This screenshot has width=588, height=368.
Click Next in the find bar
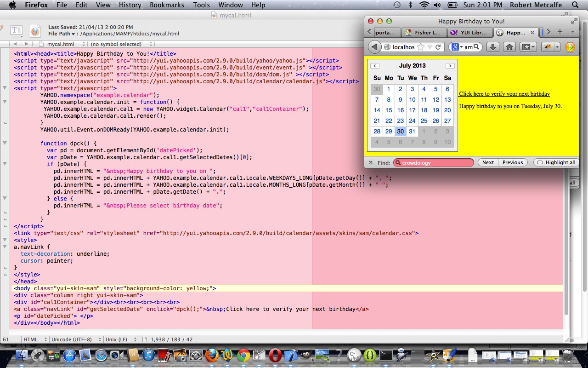488,162
